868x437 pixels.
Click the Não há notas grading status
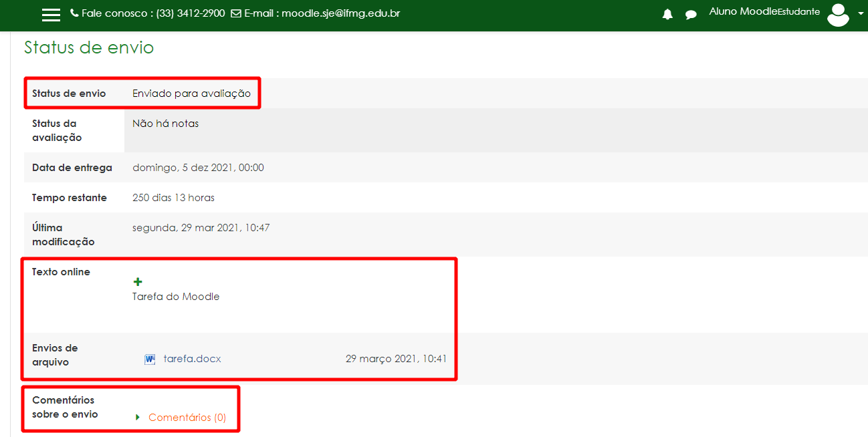point(165,124)
